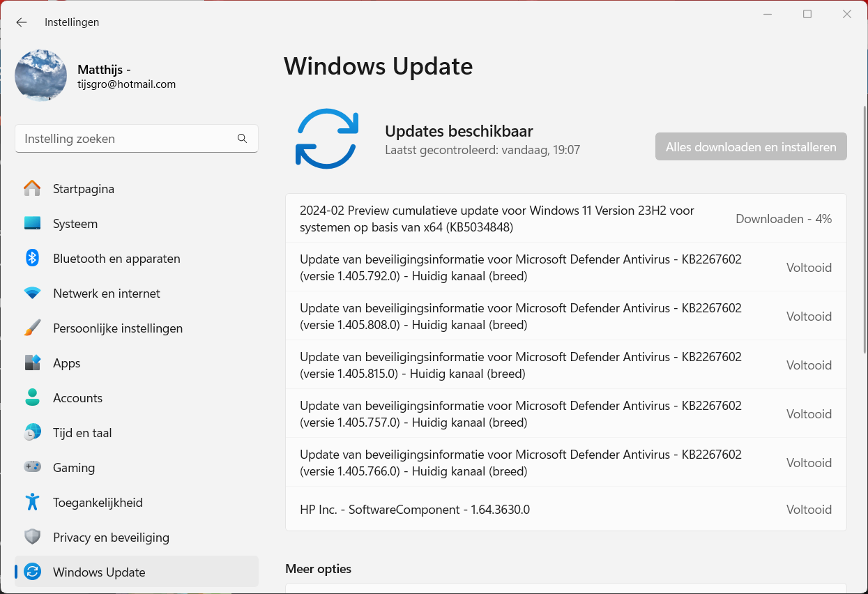The height and width of the screenshot is (594, 868).
Task: Focus the Instelling zoeken search field
Action: coord(125,139)
